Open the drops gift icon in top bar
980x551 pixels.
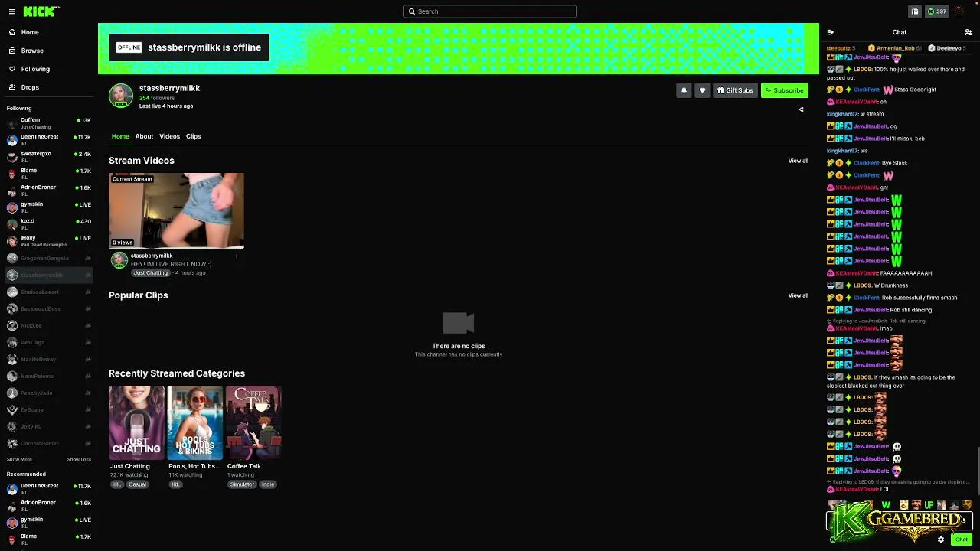914,11
